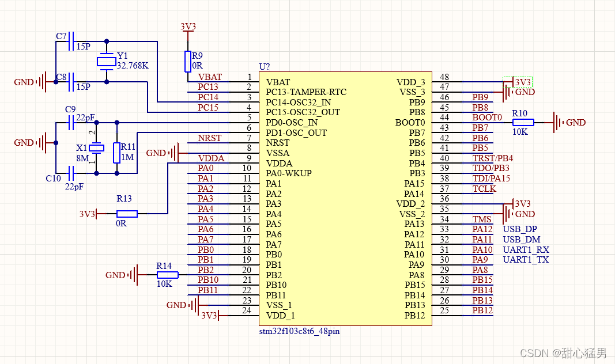Click the R11 1M resistor symbol
Image resolution: width=615 pixels, height=364 pixels.
tap(117, 153)
